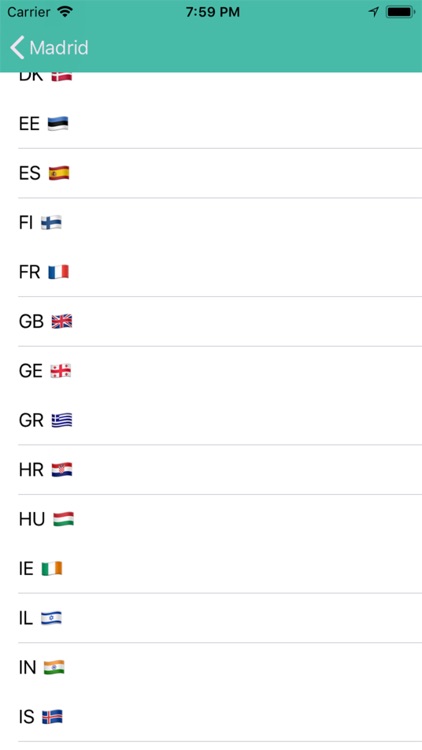Click the battery indicator
The height and width of the screenshot is (750, 422).
pos(400,12)
